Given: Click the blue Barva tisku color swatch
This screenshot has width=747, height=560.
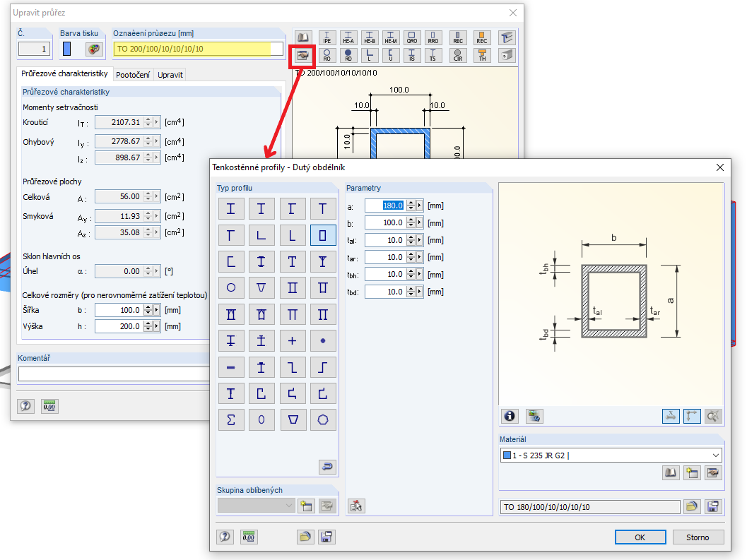Looking at the screenshot, I should point(66,49).
